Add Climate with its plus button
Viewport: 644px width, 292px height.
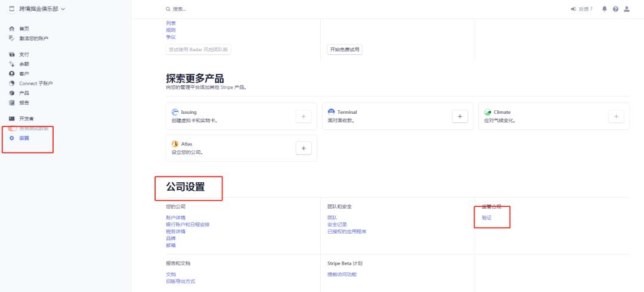pyautogui.click(x=616, y=116)
